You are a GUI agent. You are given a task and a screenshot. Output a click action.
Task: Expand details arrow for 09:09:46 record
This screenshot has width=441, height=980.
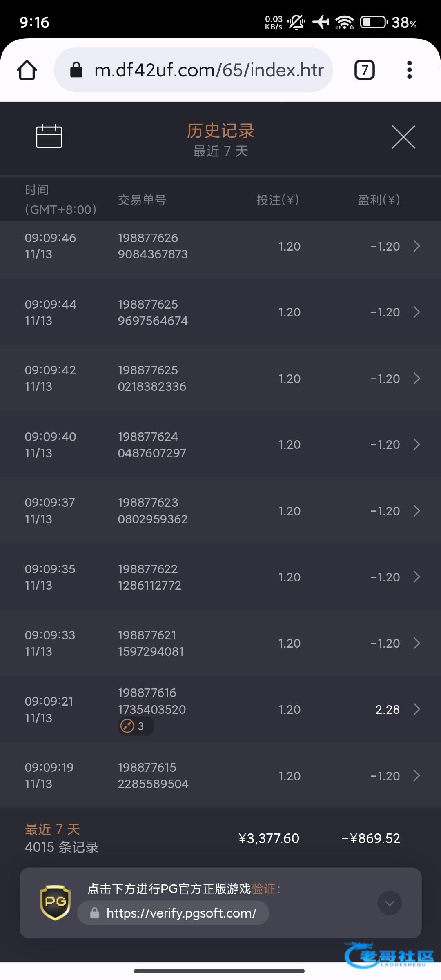[x=416, y=246]
